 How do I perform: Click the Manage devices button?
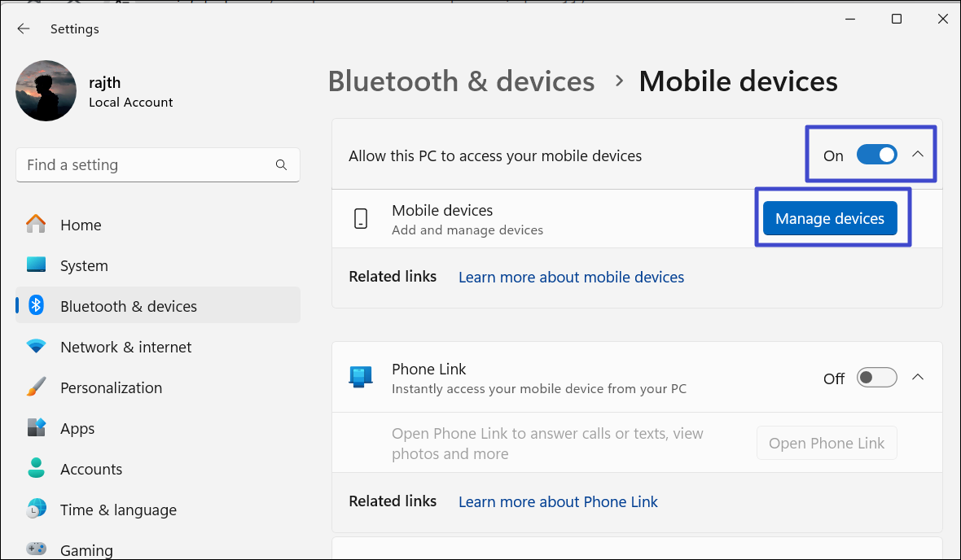click(x=829, y=218)
